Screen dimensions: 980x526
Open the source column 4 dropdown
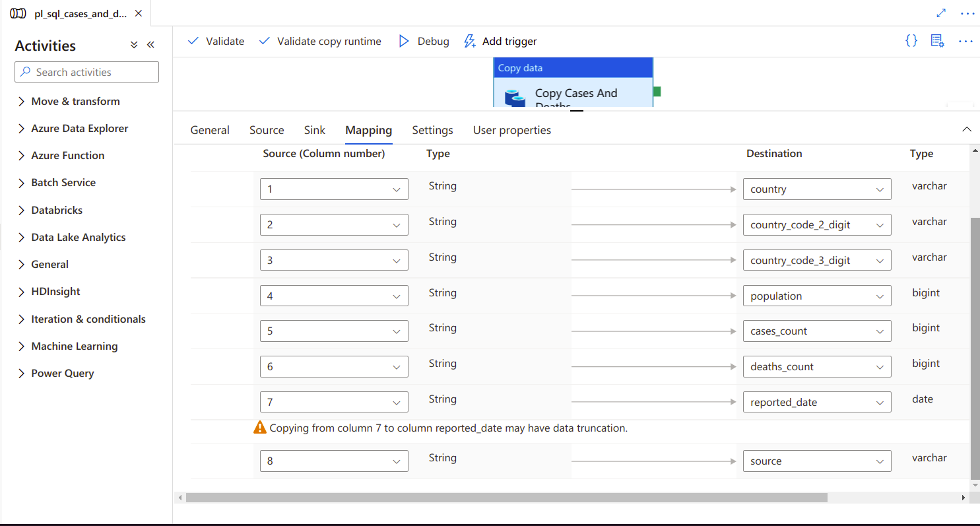[x=334, y=296]
